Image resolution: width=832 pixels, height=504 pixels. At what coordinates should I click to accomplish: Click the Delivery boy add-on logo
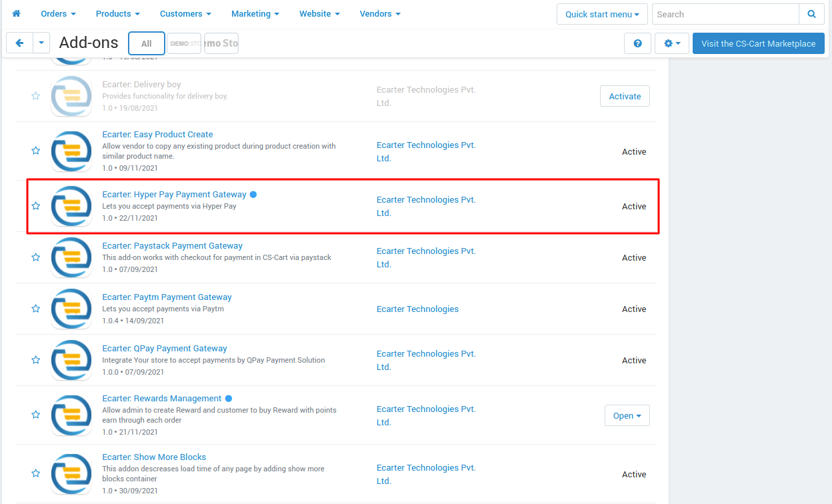pos(71,96)
